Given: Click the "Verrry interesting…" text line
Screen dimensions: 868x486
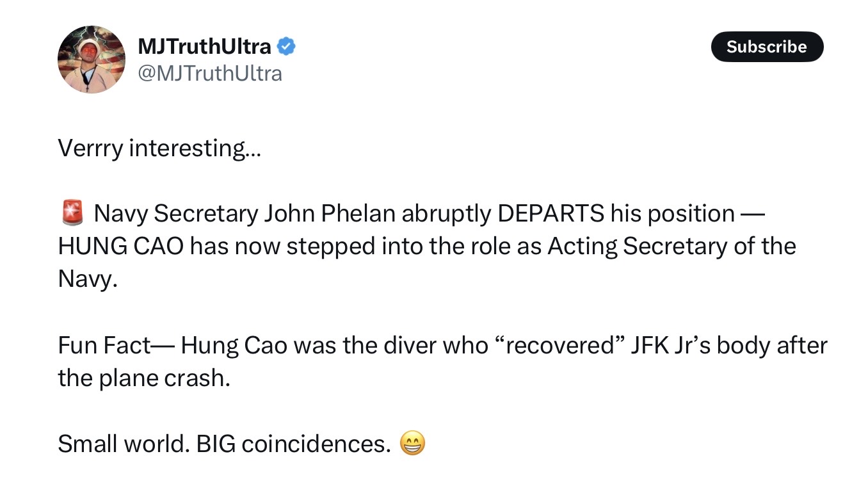Looking at the screenshot, I should pyautogui.click(x=159, y=148).
